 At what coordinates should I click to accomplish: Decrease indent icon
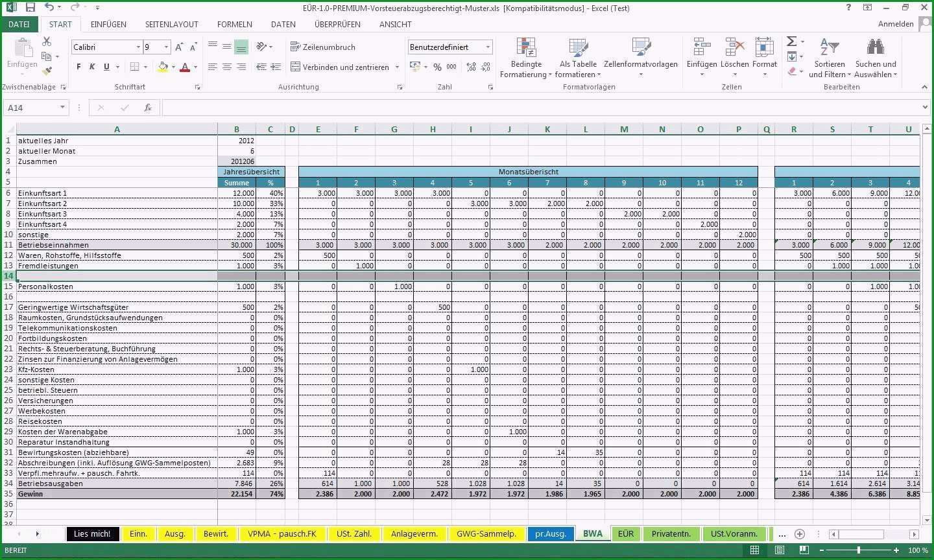(261, 67)
